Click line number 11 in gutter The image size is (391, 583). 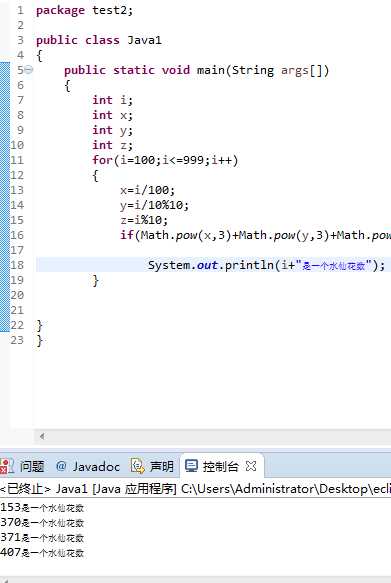tap(17, 160)
